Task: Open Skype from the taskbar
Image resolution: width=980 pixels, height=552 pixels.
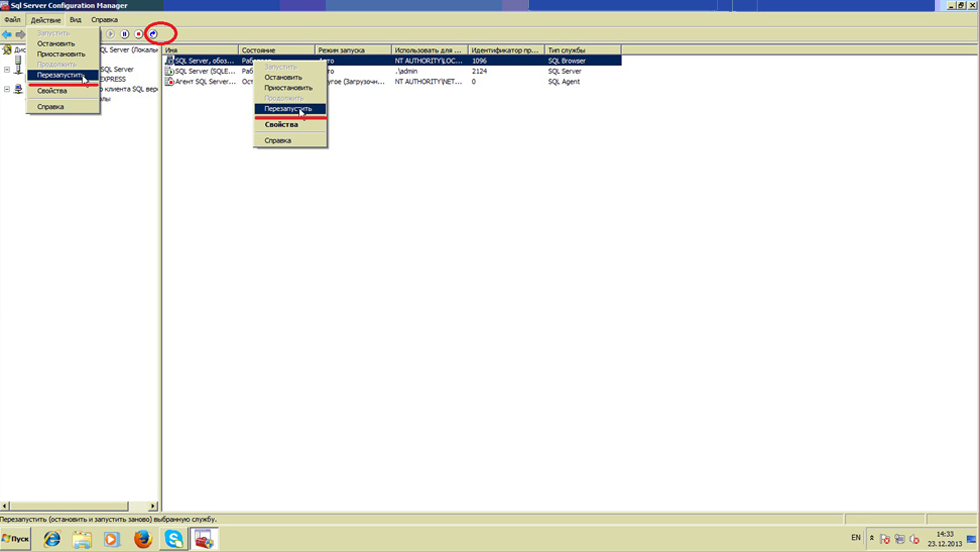Action: (174, 540)
